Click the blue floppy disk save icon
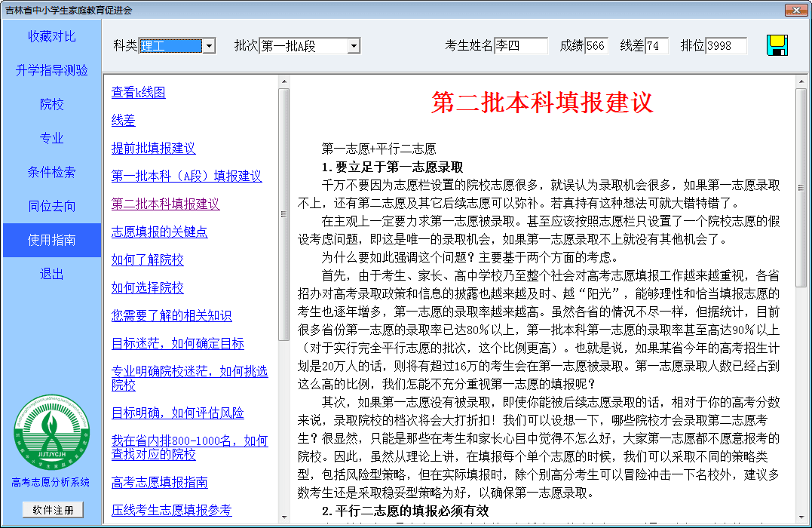The width and height of the screenshot is (812, 528). click(777, 45)
